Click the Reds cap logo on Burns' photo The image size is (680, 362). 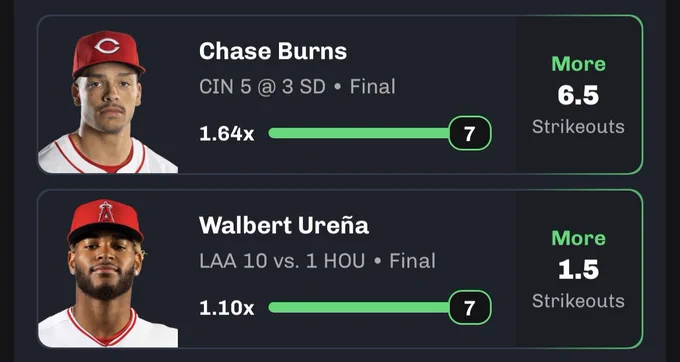pos(107,46)
